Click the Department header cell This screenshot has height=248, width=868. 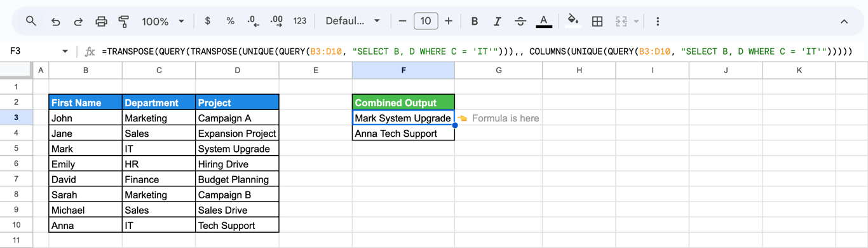[x=159, y=102]
